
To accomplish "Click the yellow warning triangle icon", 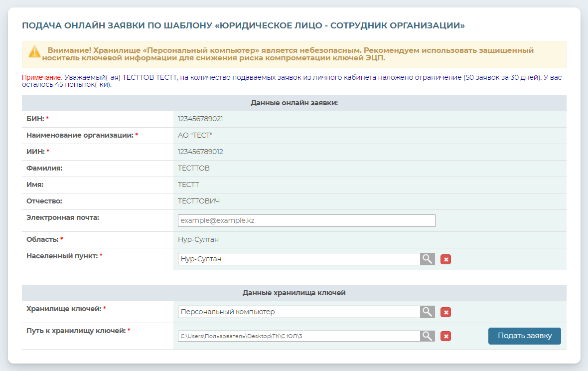I will click(x=34, y=51).
